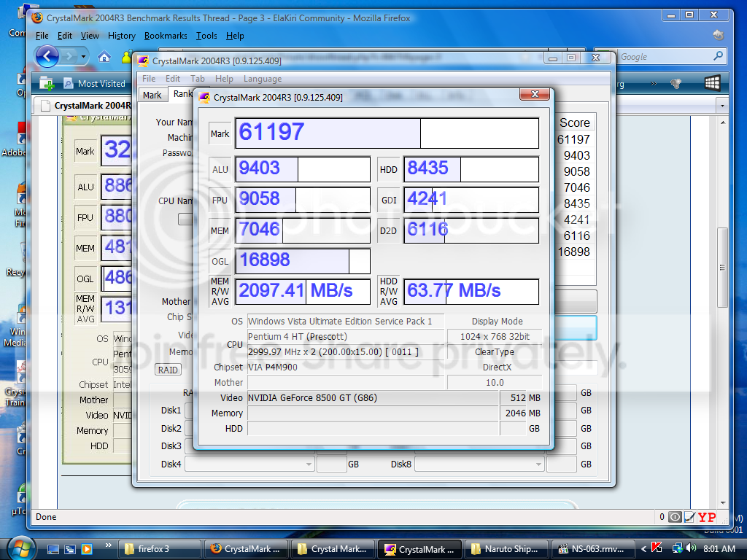
Task: Open the Disk4 dropdown list
Action: click(x=249, y=464)
